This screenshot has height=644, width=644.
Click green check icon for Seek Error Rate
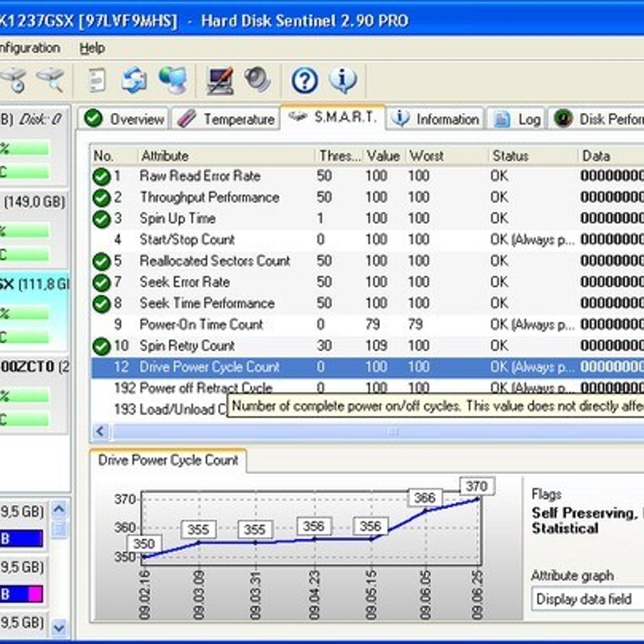[101, 283]
